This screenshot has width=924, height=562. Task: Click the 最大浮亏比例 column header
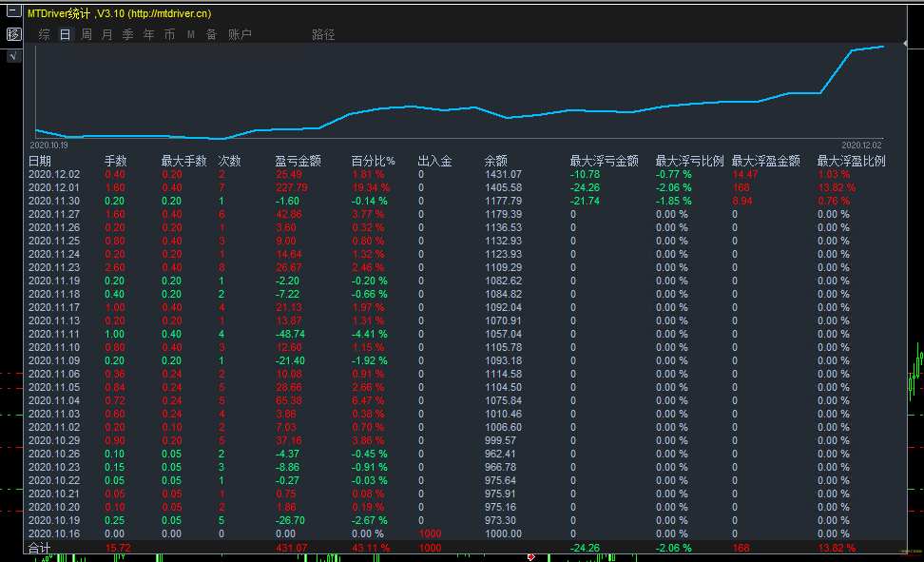(689, 161)
